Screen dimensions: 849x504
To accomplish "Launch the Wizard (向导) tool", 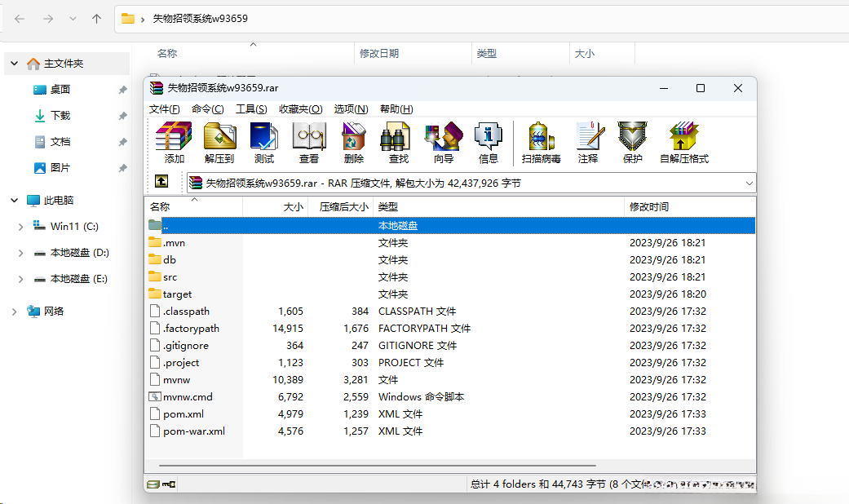I will click(444, 143).
